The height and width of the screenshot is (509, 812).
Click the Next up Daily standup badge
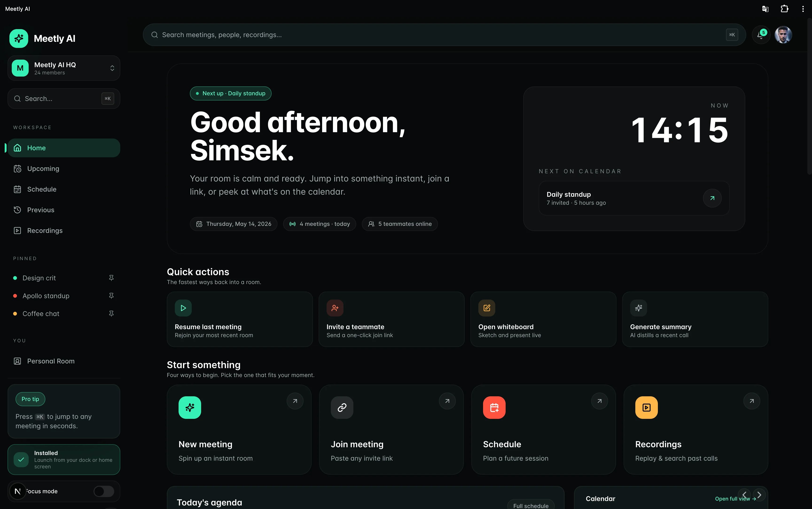(x=231, y=93)
